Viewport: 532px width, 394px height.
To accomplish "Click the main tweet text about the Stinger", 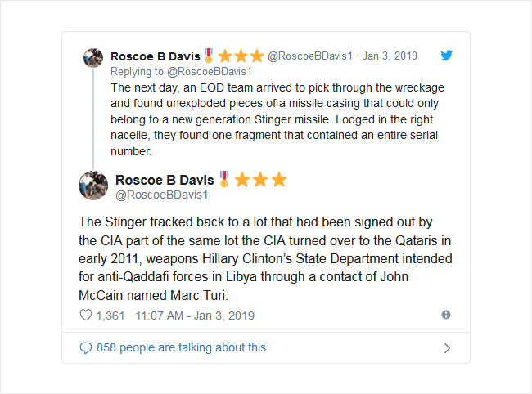I will pos(265,258).
